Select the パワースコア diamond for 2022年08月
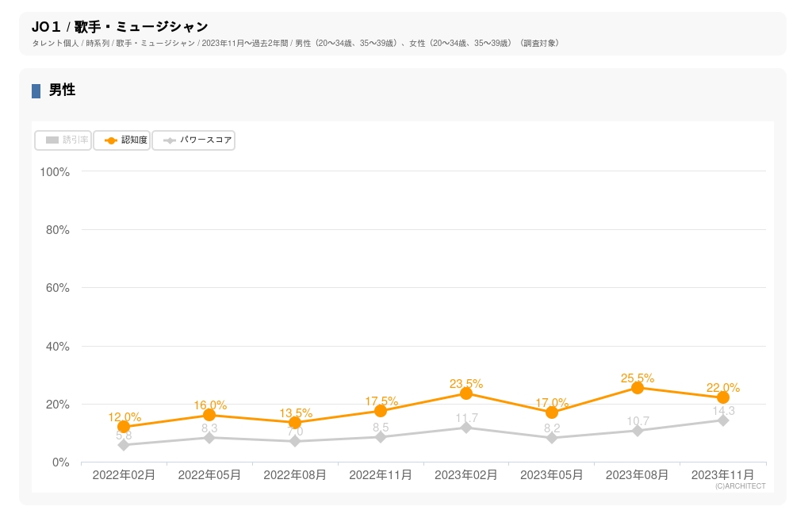 pyautogui.click(x=295, y=441)
